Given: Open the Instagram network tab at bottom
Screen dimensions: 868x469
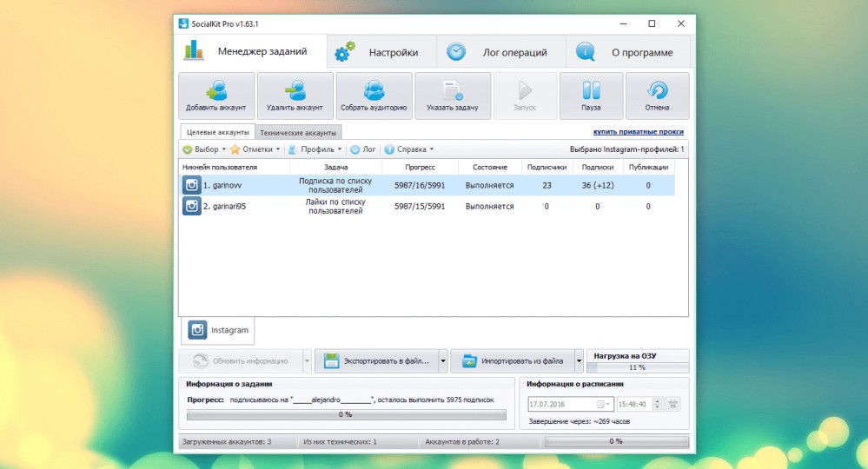Looking at the screenshot, I should click(218, 330).
